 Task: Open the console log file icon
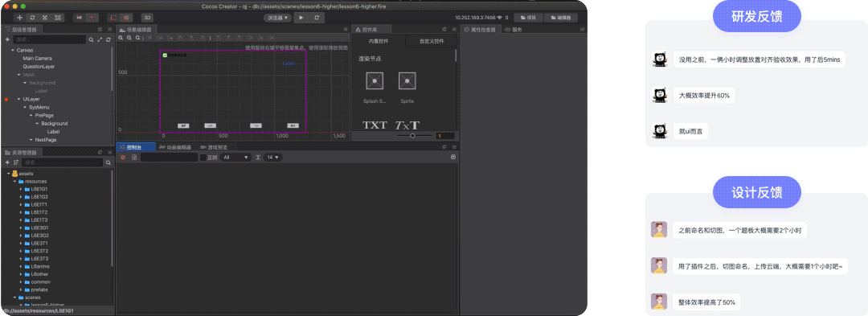point(134,158)
